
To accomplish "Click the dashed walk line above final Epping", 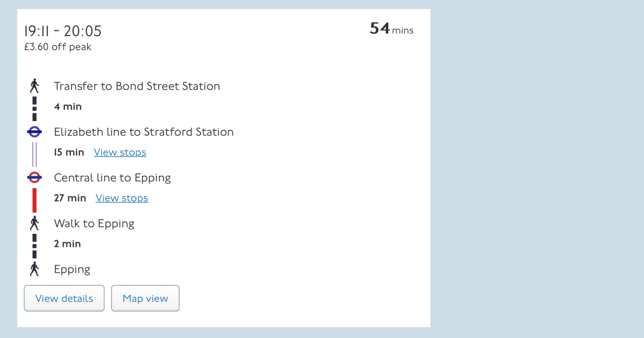I will (34, 246).
